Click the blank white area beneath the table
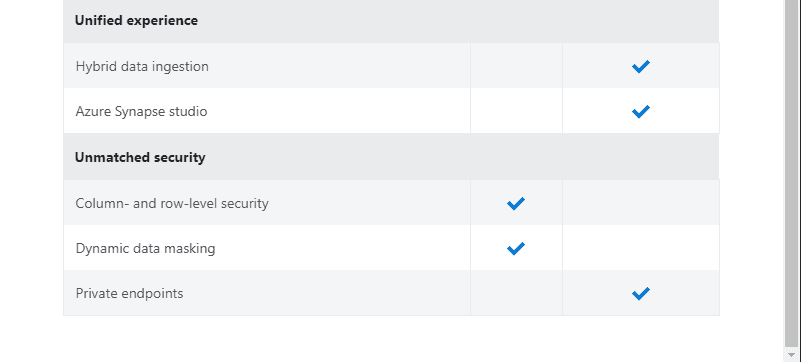The image size is (801, 362). click(x=391, y=339)
